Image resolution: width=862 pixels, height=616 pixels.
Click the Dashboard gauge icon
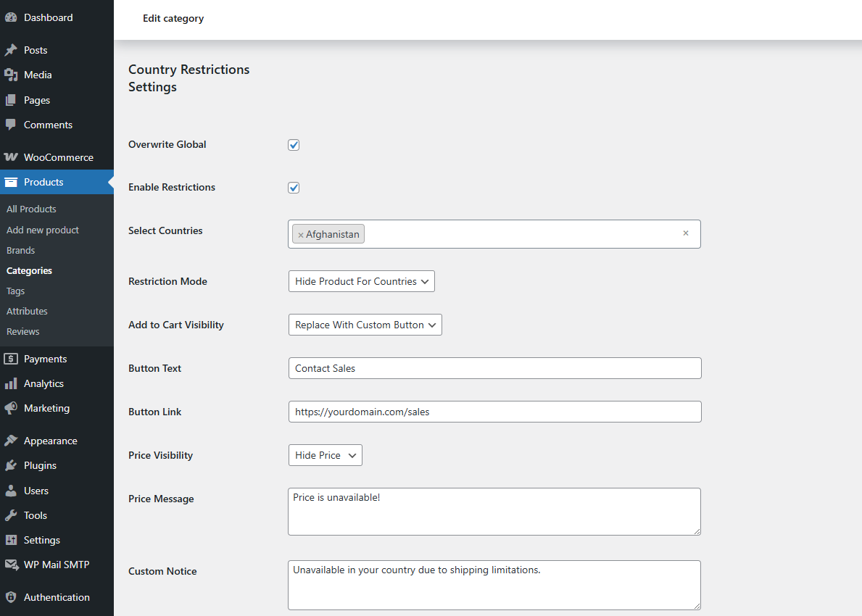click(11, 17)
